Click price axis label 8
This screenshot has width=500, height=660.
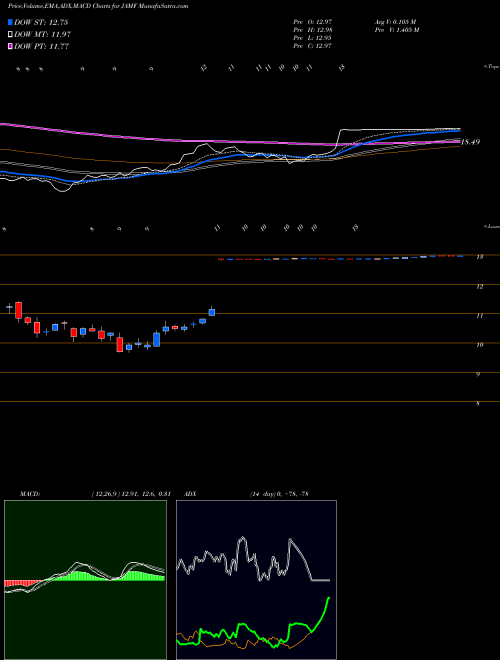point(478,404)
